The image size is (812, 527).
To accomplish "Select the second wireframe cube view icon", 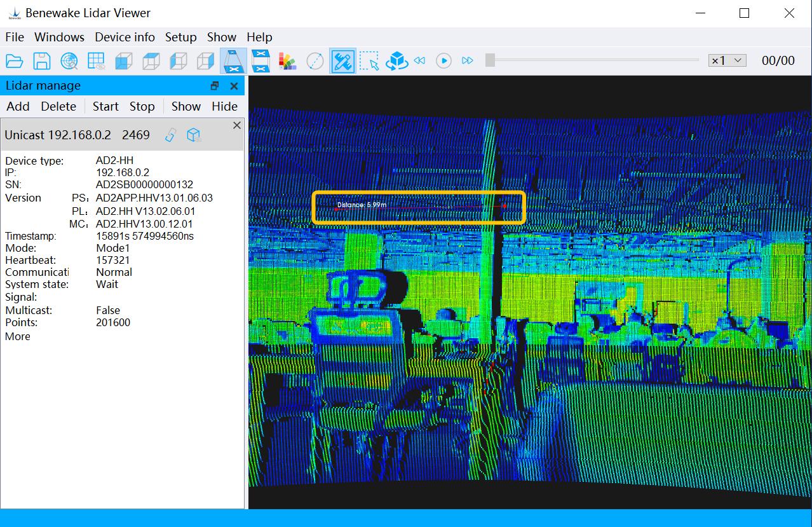I will pos(151,61).
